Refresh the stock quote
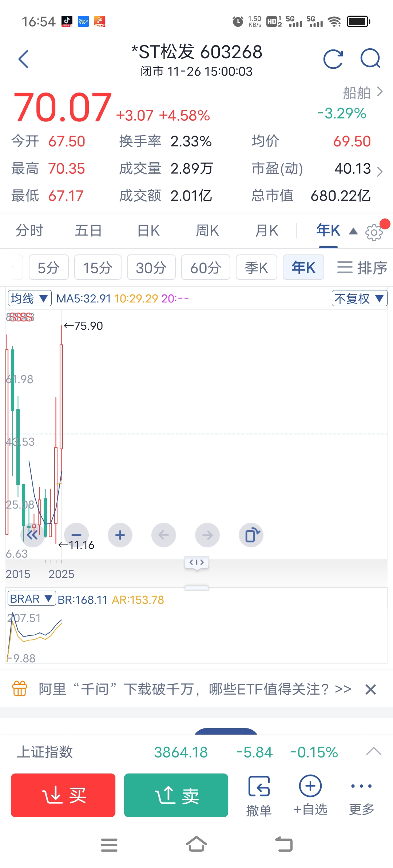 coord(333,59)
